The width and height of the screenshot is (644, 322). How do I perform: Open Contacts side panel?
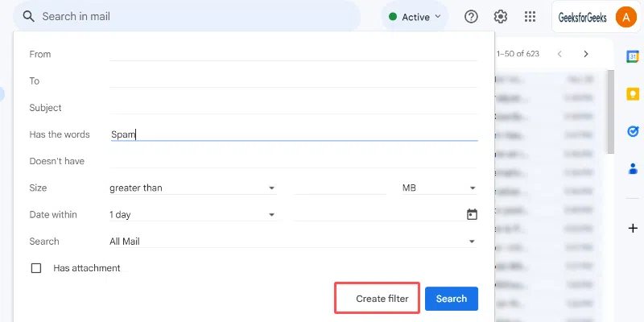[633, 169]
